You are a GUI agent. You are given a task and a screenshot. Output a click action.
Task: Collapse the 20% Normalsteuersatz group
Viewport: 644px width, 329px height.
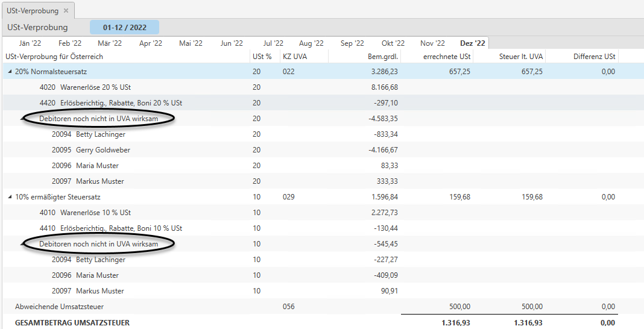coord(10,72)
